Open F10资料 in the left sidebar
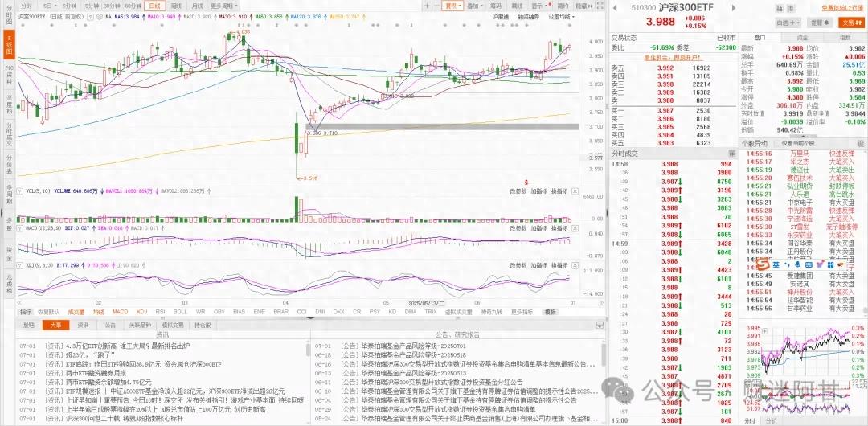Image resolution: width=868 pixels, height=426 pixels. click(9, 75)
